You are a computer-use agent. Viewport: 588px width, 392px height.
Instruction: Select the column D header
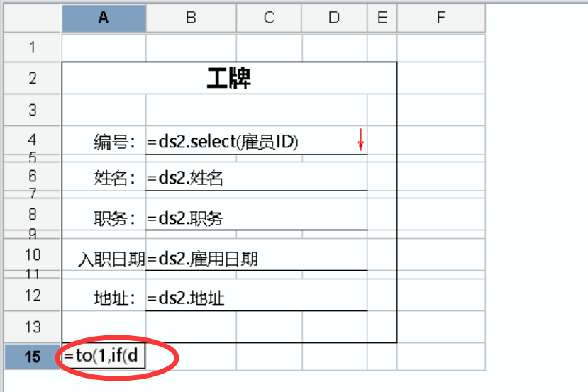coord(334,18)
